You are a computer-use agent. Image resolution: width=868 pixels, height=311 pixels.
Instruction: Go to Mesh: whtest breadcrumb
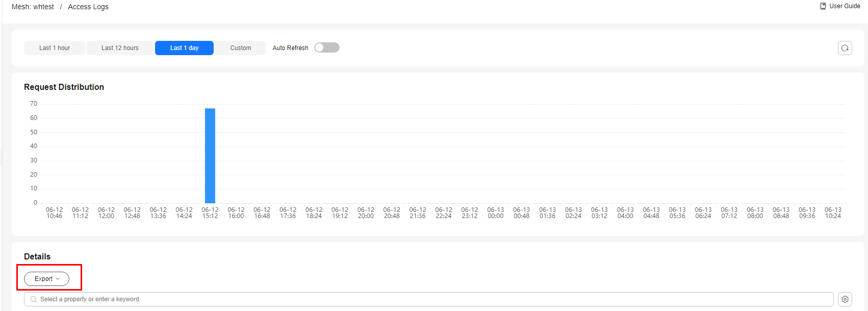tap(33, 7)
